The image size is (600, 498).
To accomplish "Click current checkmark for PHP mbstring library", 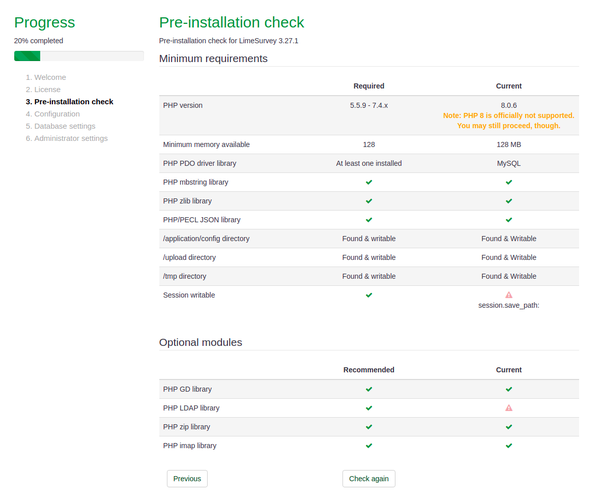I will point(508,182).
